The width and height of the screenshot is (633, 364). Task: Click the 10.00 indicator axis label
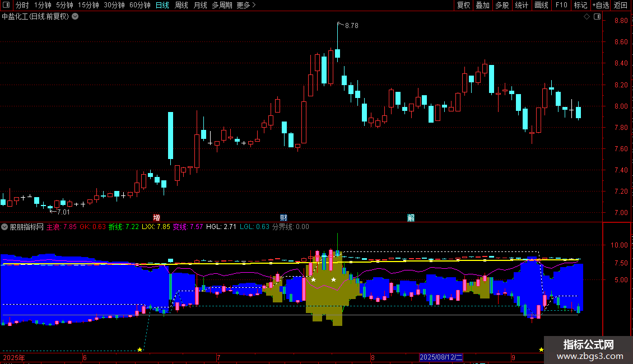(619, 245)
